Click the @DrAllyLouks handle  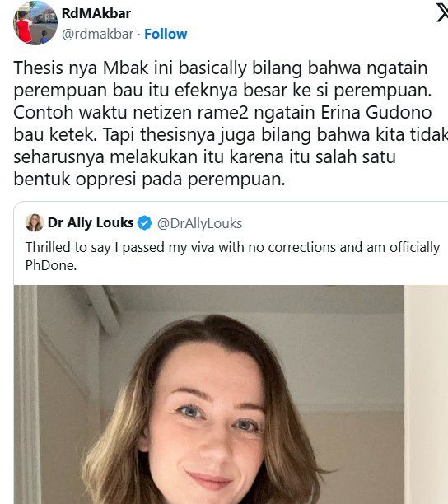199,224
